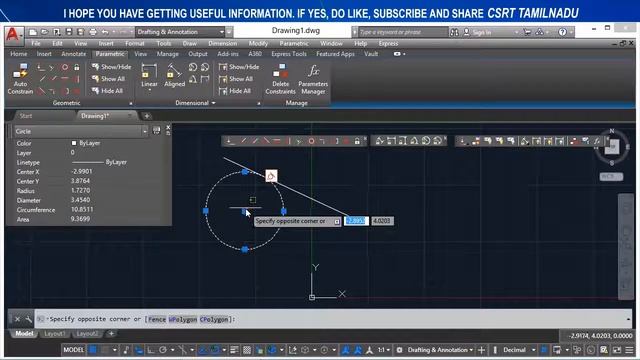This screenshot has width=640, height=360.
Task: Toggle transparency display in status bar
Action: coord(247,350)
